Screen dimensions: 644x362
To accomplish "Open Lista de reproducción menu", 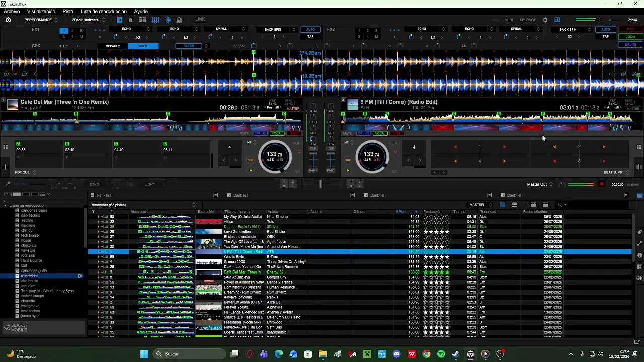I will (x=104, y=11).
